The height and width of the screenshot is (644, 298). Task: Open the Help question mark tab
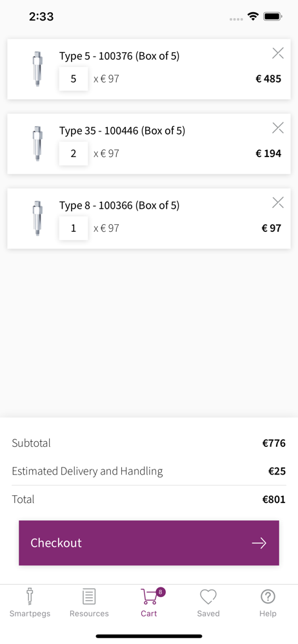pos(268,603)
